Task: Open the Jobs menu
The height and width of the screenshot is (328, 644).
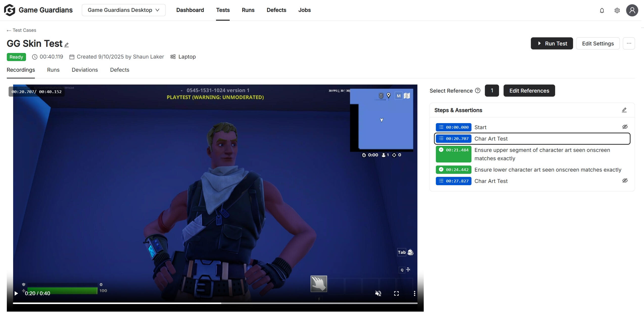Action: 304,10
